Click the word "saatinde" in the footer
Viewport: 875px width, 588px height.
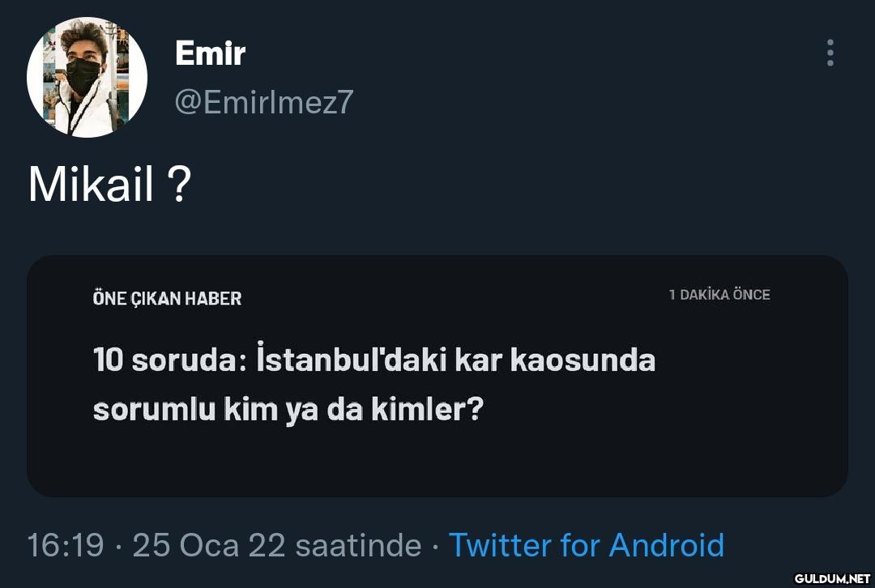(x=358, y=545)
